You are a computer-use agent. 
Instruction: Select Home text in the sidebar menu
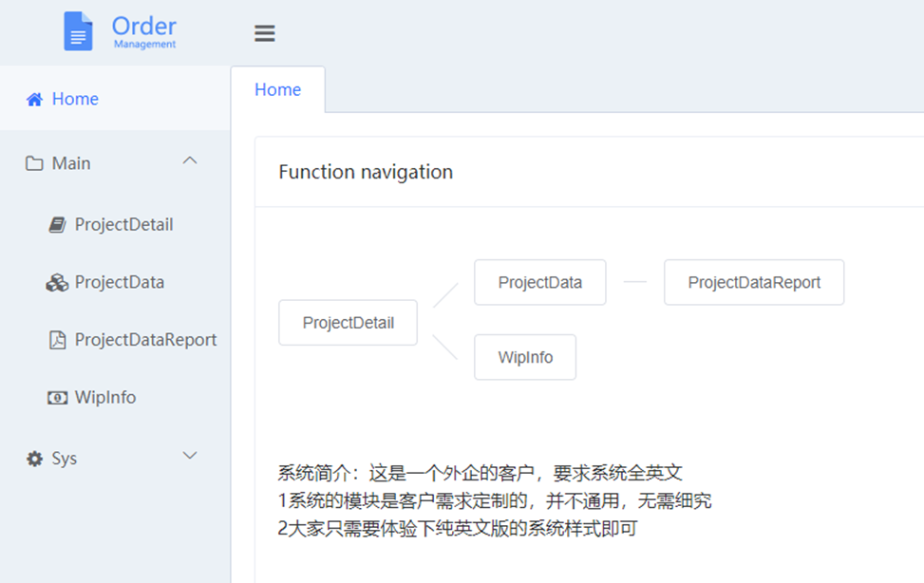pyautogui.click(x=75, y=99)
